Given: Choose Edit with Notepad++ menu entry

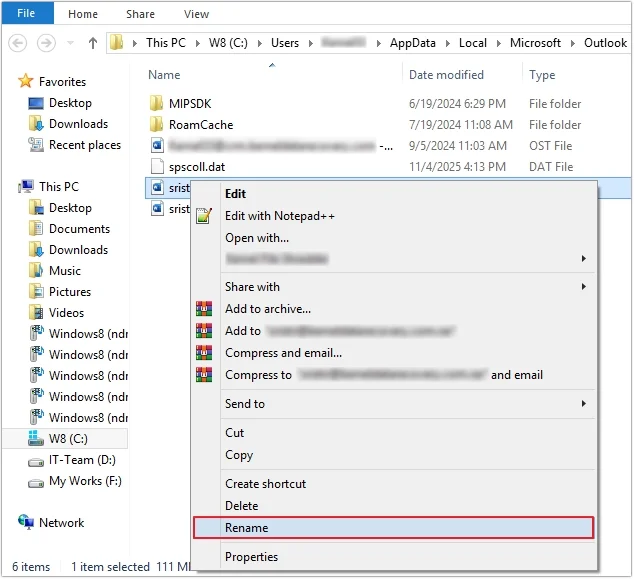Looking at the screenshot, I should point(280,216).
